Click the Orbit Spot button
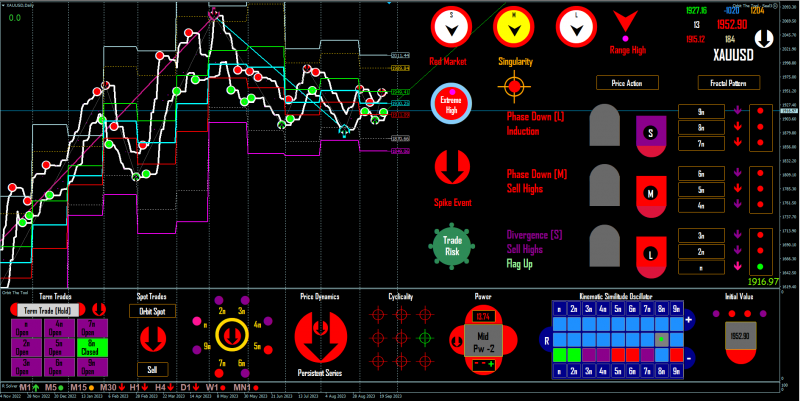This screenshot has height=401, width=800. point(152,311)
